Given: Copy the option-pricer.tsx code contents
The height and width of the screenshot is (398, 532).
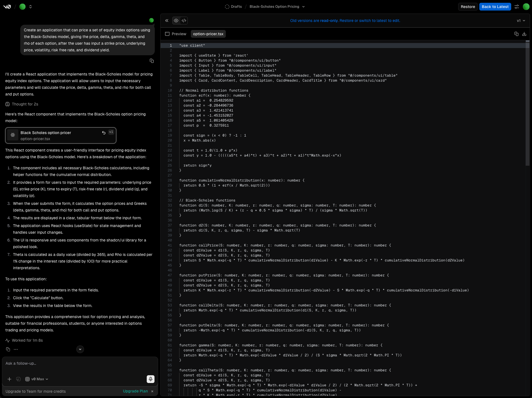Looking at the screenshot, I should point(516,34).
